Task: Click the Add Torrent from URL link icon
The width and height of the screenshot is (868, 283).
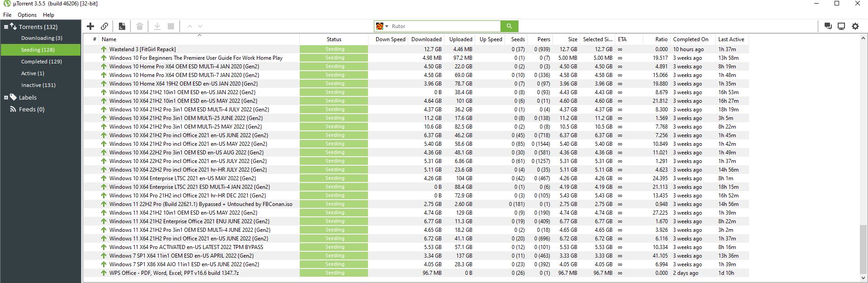Action: pyautogui.click(x=104, y=26)
